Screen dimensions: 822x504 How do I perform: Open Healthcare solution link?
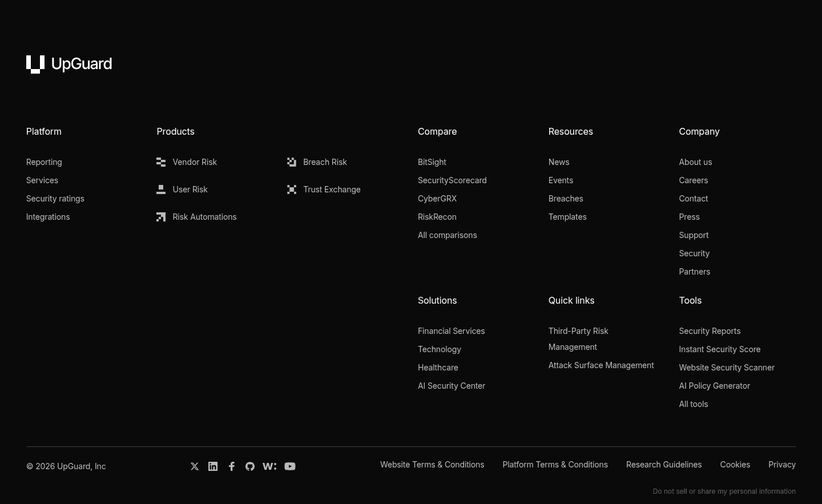coord(438,368)
